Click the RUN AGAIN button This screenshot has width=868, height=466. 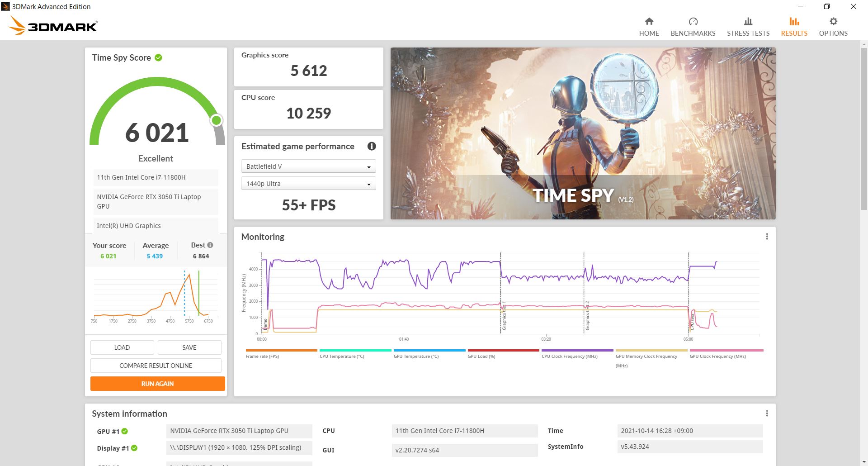pyautogui.click(x=157, y=384)
